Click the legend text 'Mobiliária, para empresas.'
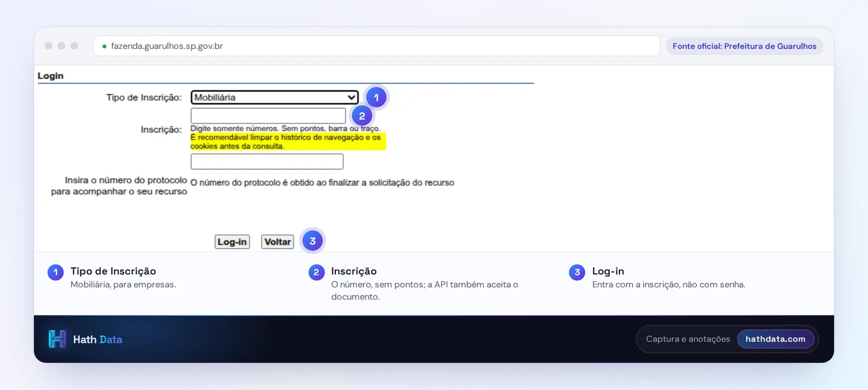This screenshot has width=868, height=390. pyautogui.click(x=123, y=285)
